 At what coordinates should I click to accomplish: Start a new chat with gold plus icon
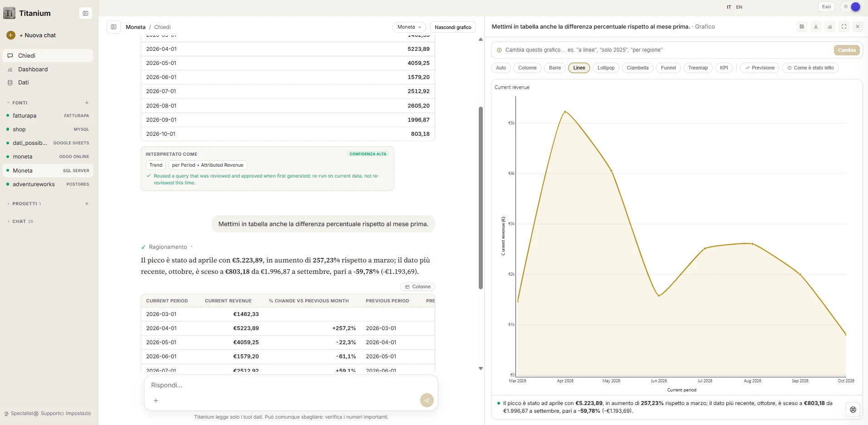point(11,35)
